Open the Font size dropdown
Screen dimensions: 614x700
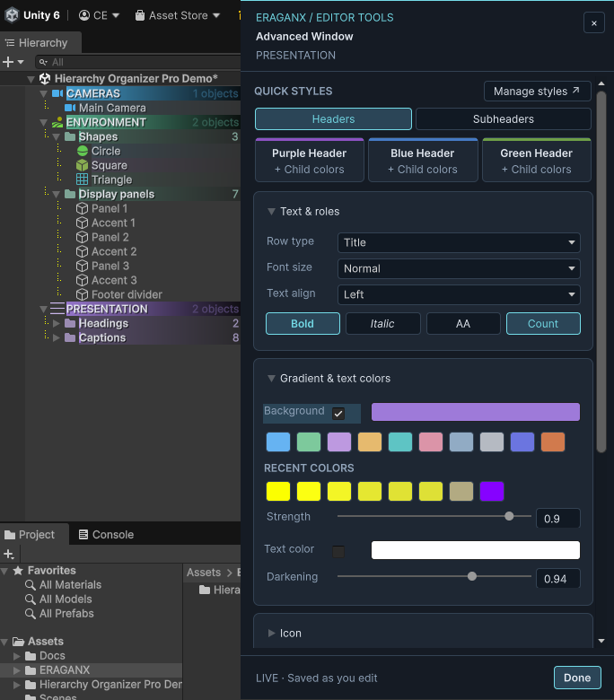459,268
